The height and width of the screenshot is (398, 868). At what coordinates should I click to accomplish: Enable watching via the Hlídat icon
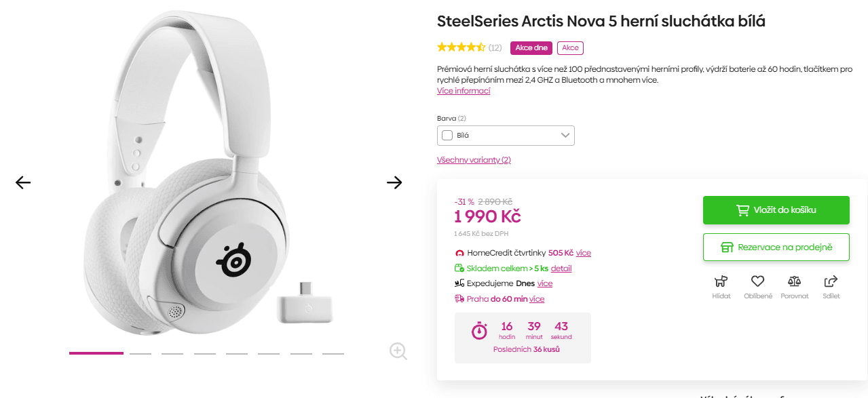tap(721, 281)
